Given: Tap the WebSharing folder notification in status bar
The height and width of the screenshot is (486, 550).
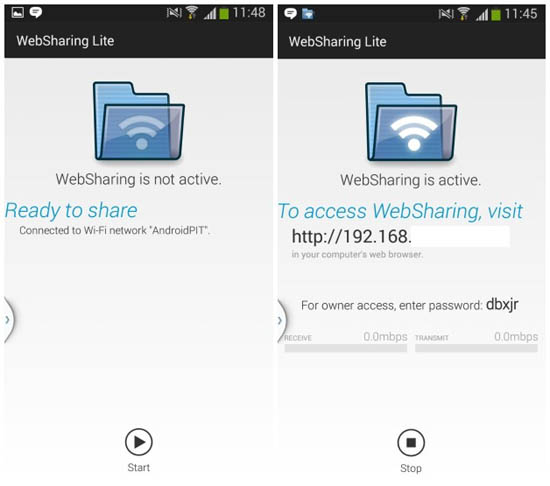Looking at the screenshot, I should pos(308,14).
